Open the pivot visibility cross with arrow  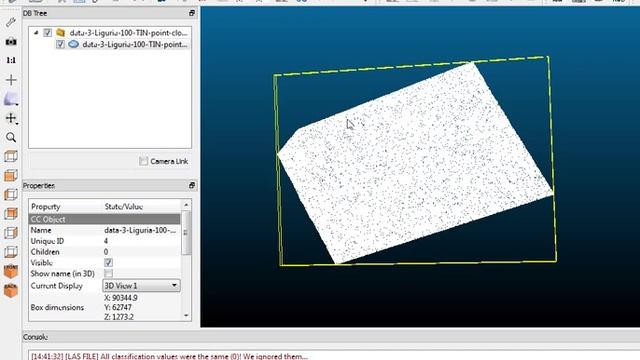[x=11, y=118]
